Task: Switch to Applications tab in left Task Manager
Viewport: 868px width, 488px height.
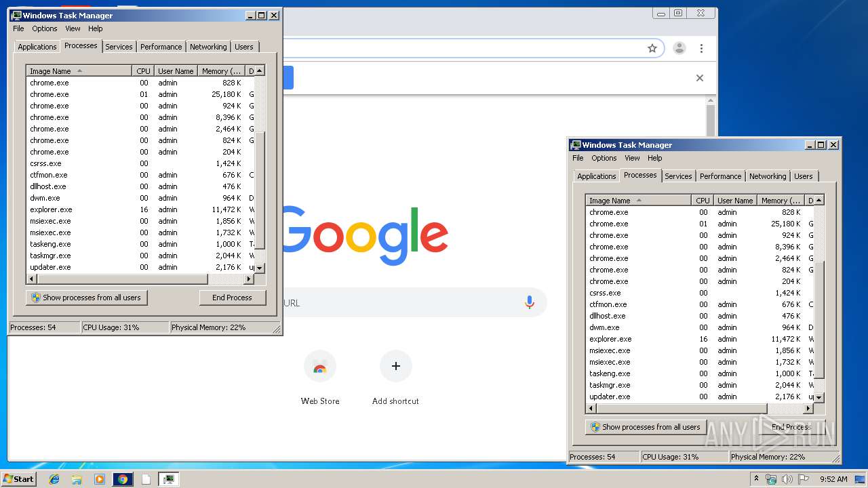Action: (x=37, y=47)
